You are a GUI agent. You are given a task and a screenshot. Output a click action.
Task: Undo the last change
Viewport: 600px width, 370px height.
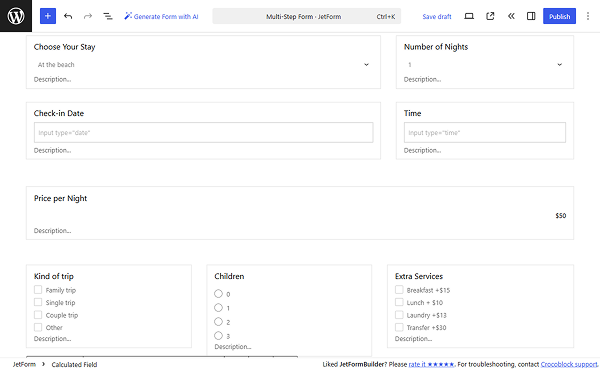point(68,16)
